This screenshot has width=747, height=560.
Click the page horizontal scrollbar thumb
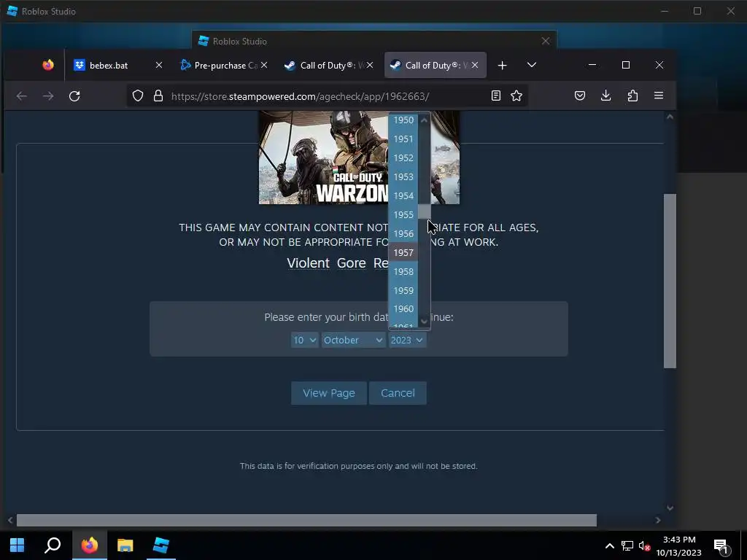(x=306, y=520)
